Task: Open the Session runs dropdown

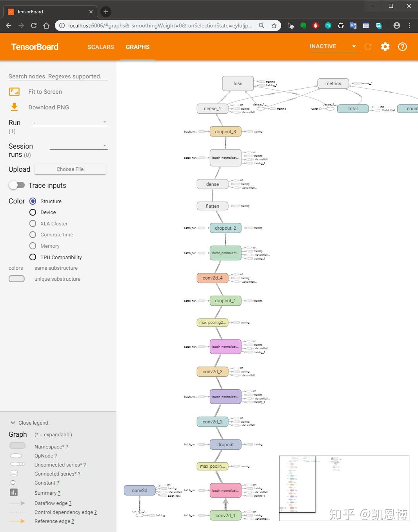Action: point(79,145)
